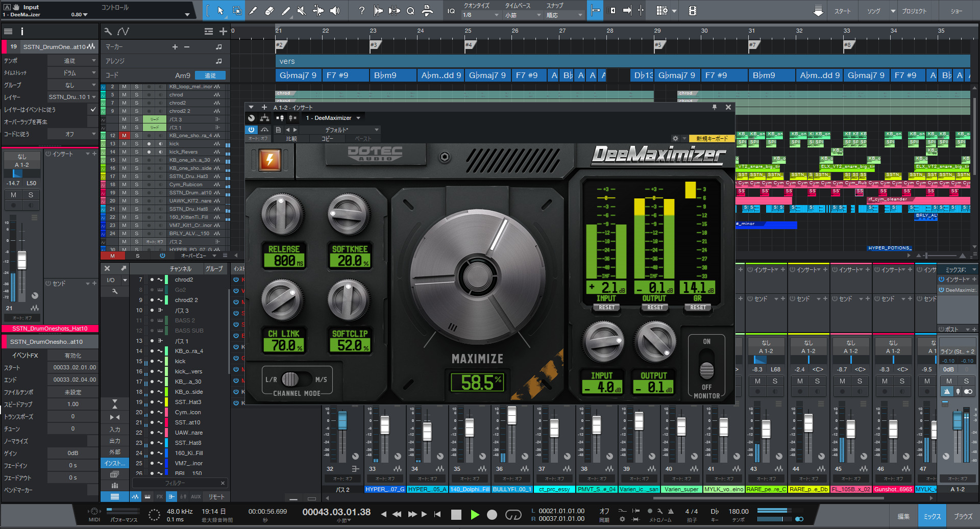Click the Q quantize icon

click(x=410, y=11)
